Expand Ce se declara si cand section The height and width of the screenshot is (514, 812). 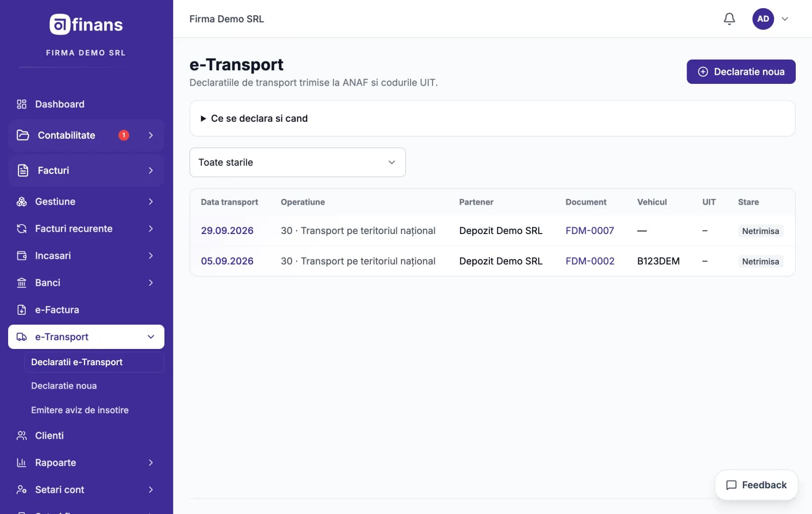[x=492, y=119]
